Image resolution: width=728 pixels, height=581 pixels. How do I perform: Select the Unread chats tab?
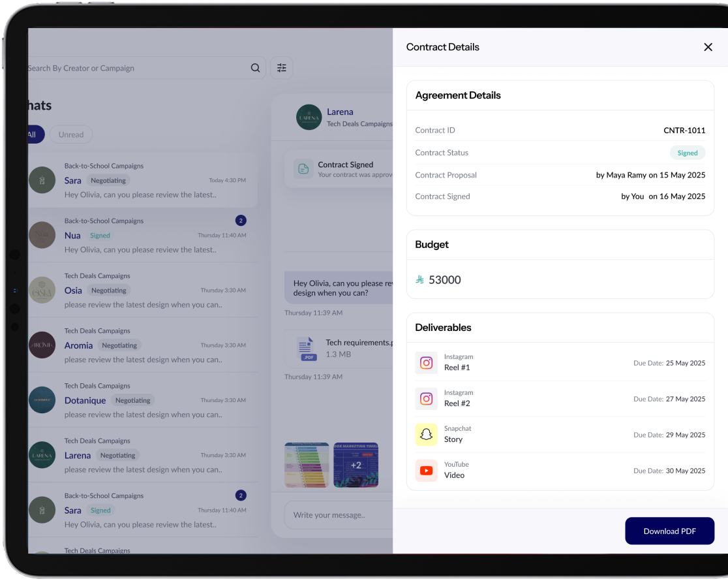click(x=71, y=134)
